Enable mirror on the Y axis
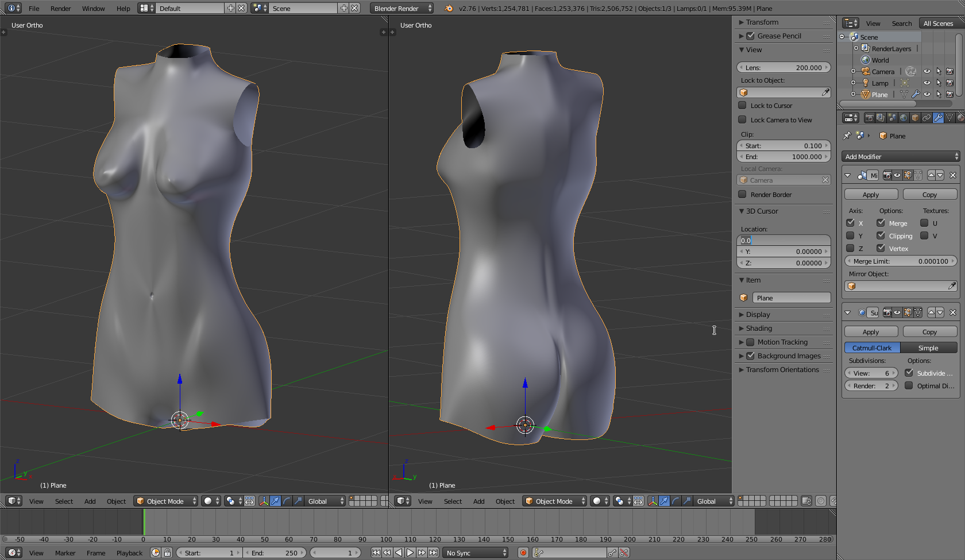This screenshot has height=560, width=965. [x=850, y=235]
